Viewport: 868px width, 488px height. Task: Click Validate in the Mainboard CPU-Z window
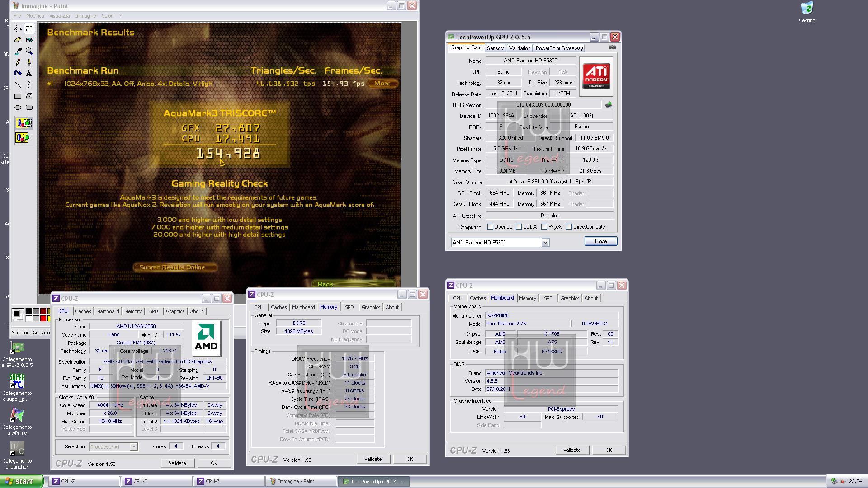pos(572,450)
